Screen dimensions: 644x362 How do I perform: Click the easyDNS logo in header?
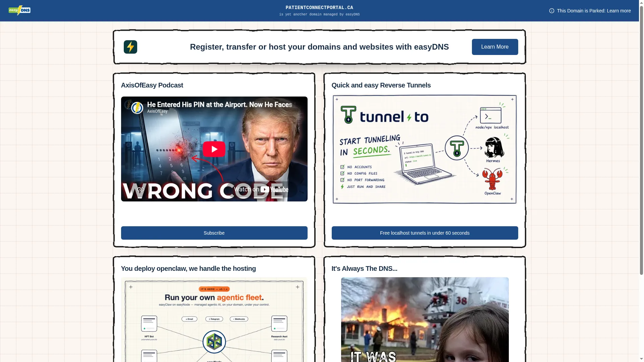coord(19,10)
